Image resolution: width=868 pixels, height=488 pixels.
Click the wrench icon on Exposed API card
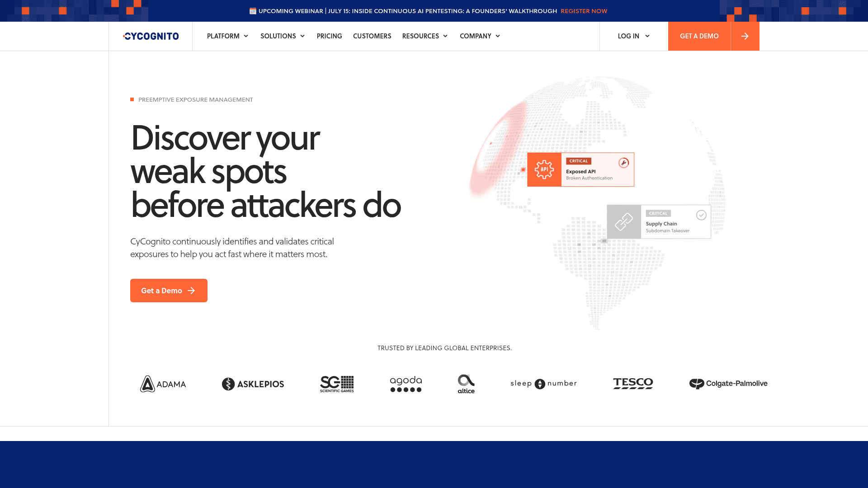pos(623,163)
